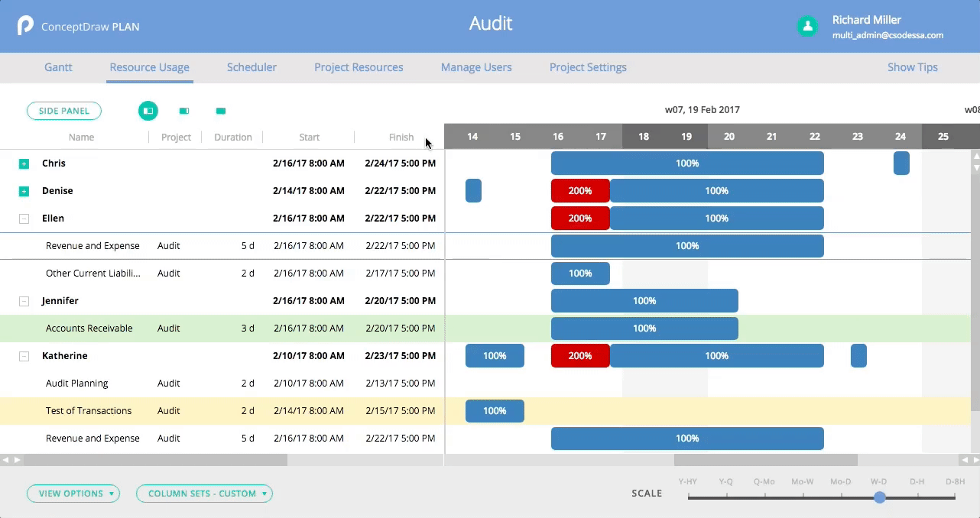The height and width of the screenshot is (518, 980).
Task: Click the Duration column header
Action: coord(233,138)
